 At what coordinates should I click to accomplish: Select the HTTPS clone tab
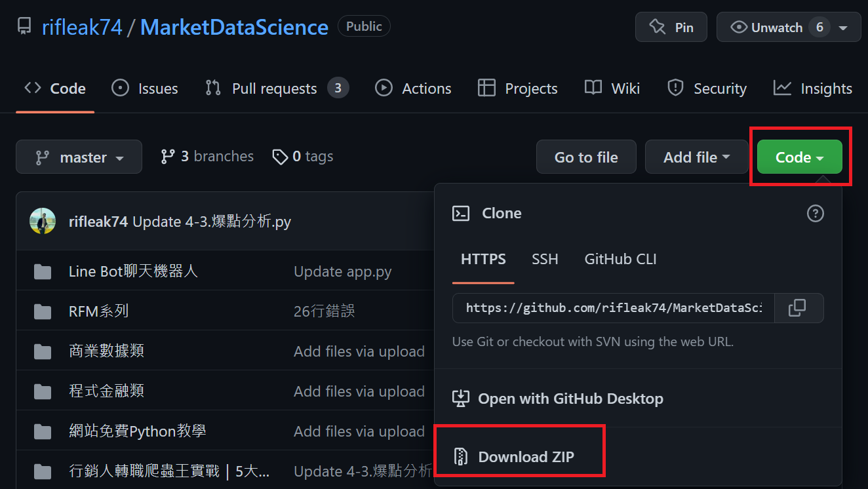(x=483, y=259)
